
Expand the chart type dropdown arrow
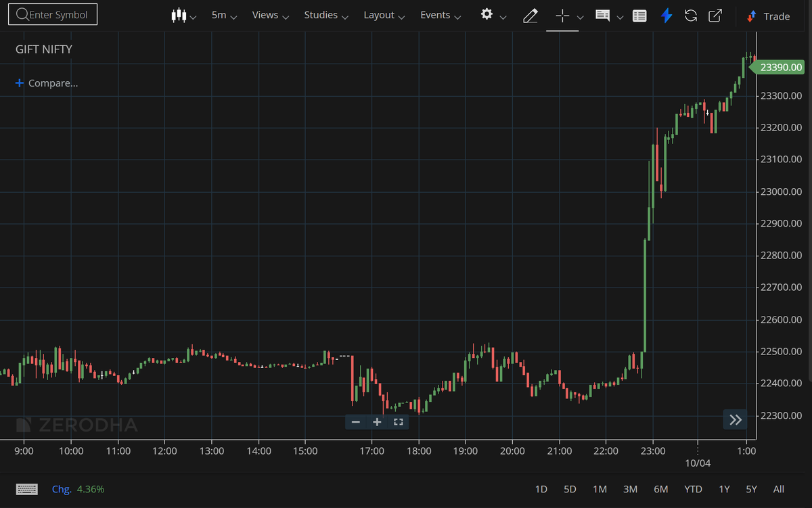(194, 17)
